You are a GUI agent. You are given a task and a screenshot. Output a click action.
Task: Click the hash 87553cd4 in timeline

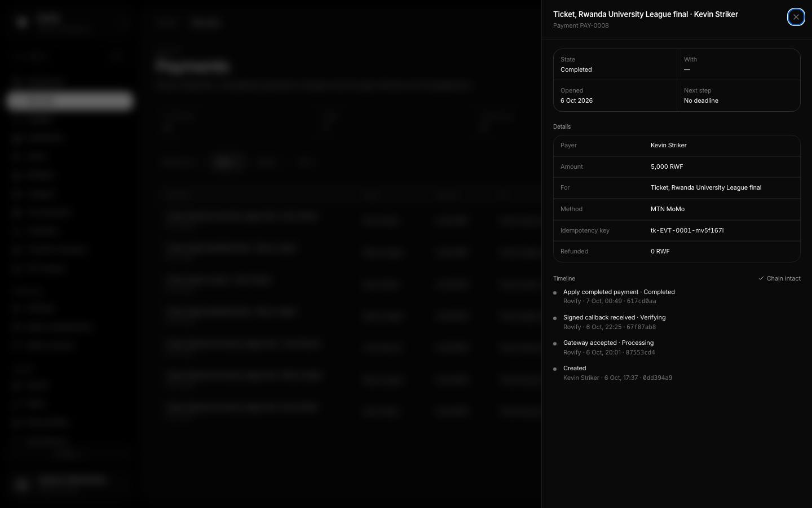coord(640,352)
